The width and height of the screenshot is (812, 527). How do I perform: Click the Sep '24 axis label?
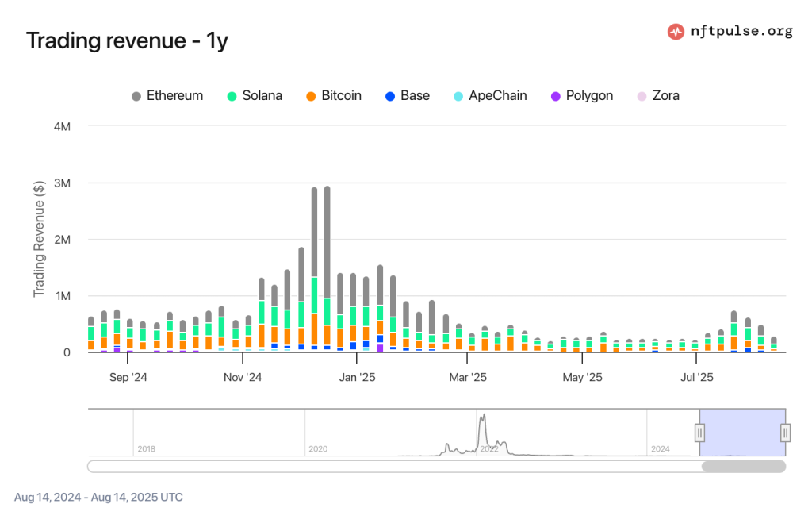click(128, 377)
